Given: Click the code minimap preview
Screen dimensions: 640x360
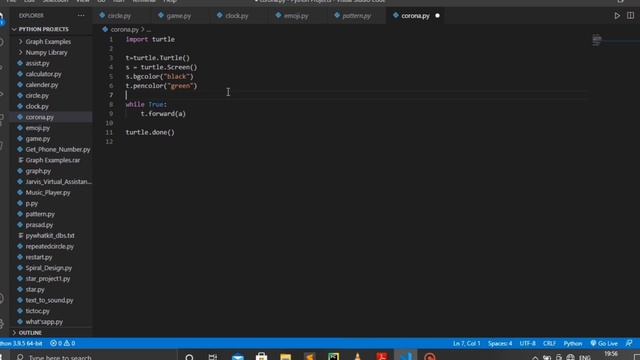Looking at the screenshot, I should [597, 40].
